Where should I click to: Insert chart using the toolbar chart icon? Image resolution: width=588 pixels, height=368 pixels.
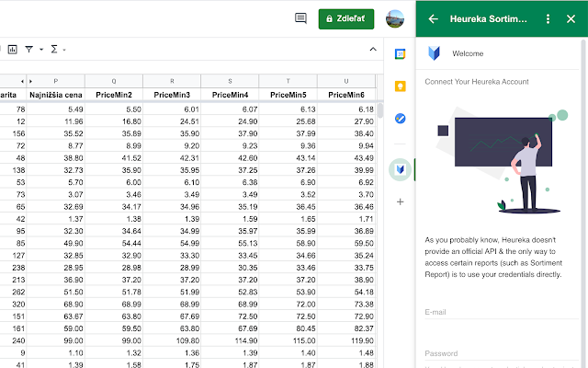click(x=12, y=49)
